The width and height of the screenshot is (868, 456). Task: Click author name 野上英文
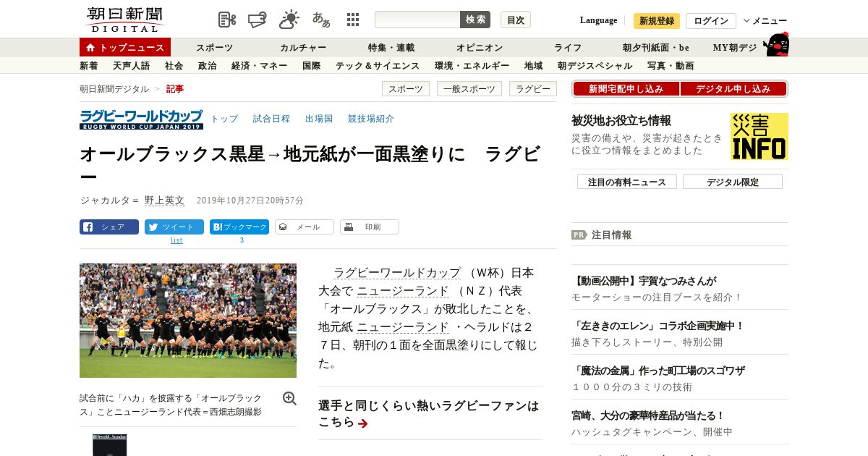(165, 200)
